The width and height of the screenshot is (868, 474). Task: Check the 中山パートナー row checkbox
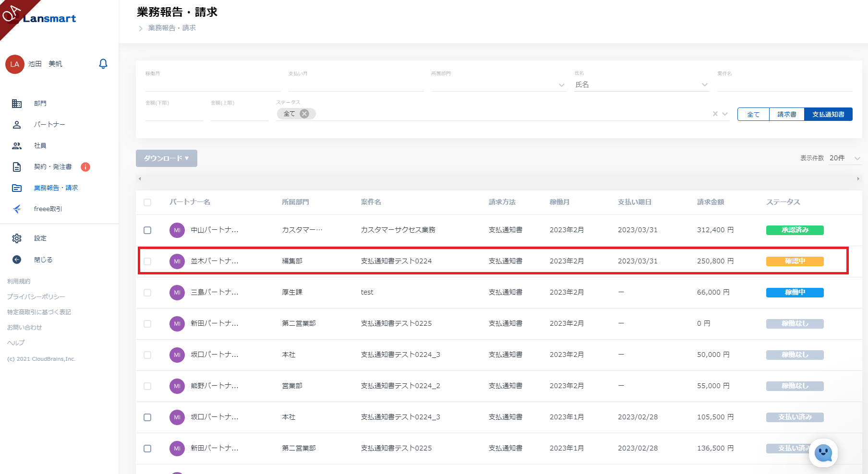(147, 230)
